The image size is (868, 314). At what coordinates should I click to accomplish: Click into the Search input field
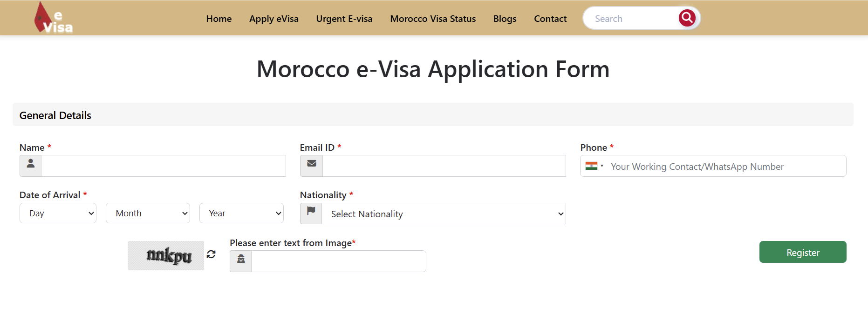tap(634, 19)
